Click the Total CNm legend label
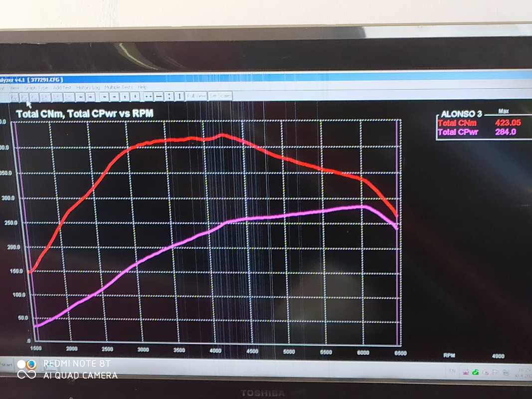 pyautogui.click(x=457, y=123)
